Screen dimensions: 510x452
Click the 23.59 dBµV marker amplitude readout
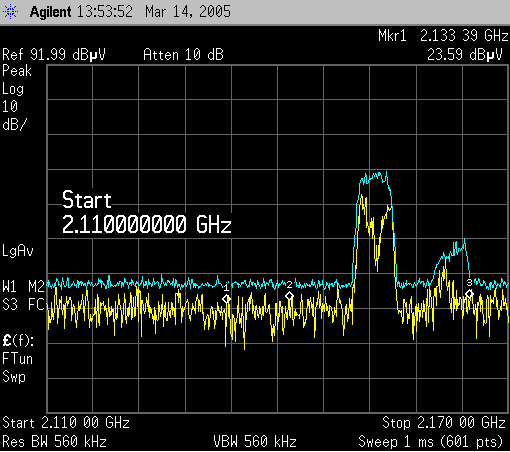click(465, 55)
